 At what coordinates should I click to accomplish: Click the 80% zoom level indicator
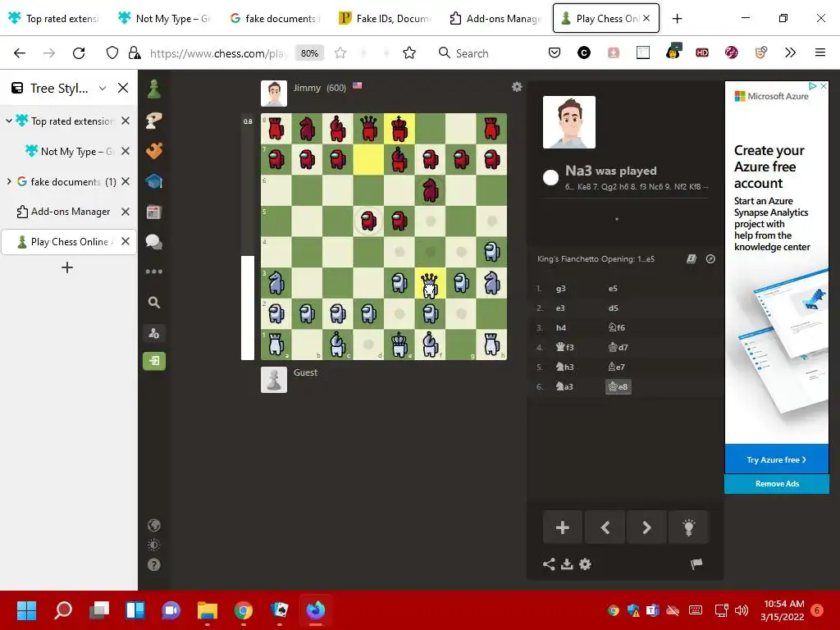point(309,53)
